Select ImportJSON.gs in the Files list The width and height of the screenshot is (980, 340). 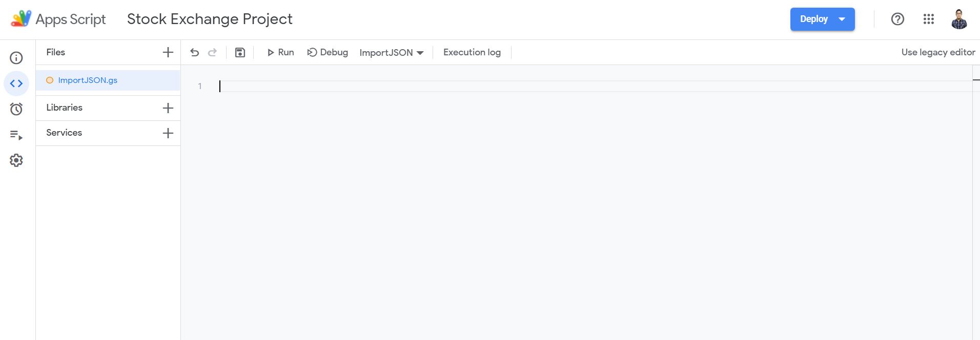coord(88,80)
